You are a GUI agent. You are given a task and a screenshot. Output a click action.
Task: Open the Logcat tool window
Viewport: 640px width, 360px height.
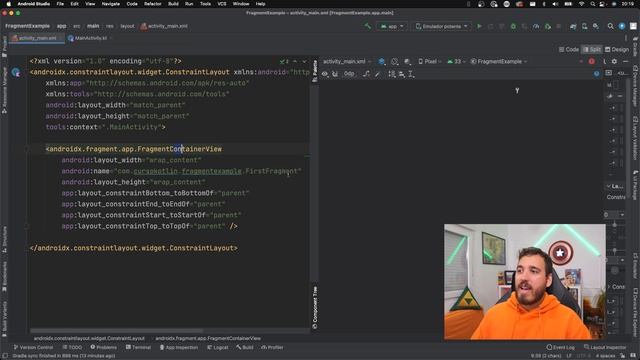[x=218, y=347]
